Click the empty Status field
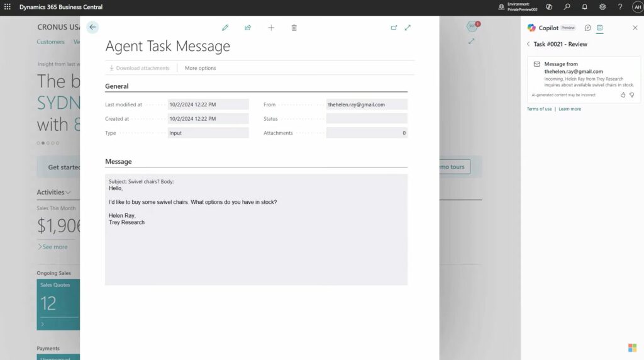 click(x=367, y=119)
